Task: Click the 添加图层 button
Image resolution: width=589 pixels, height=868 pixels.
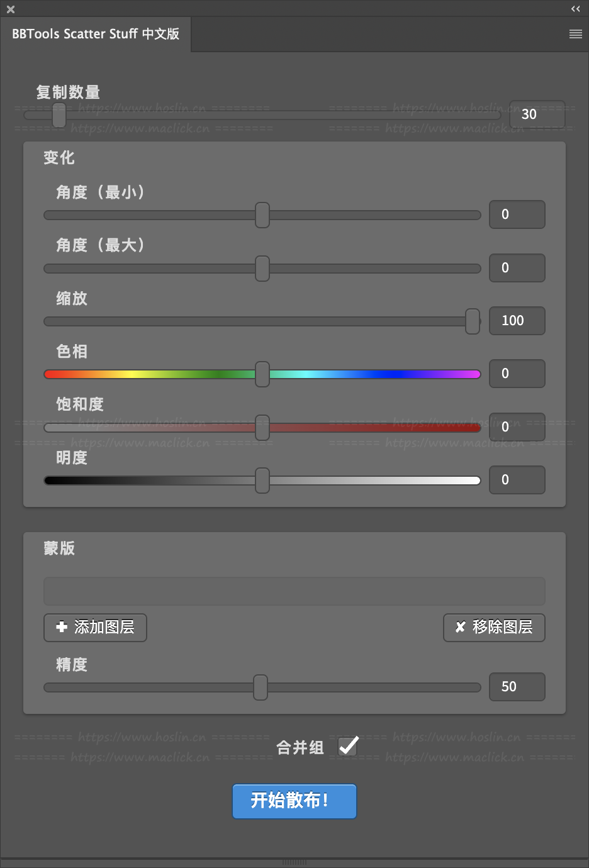Action: [x=95, y=627]
